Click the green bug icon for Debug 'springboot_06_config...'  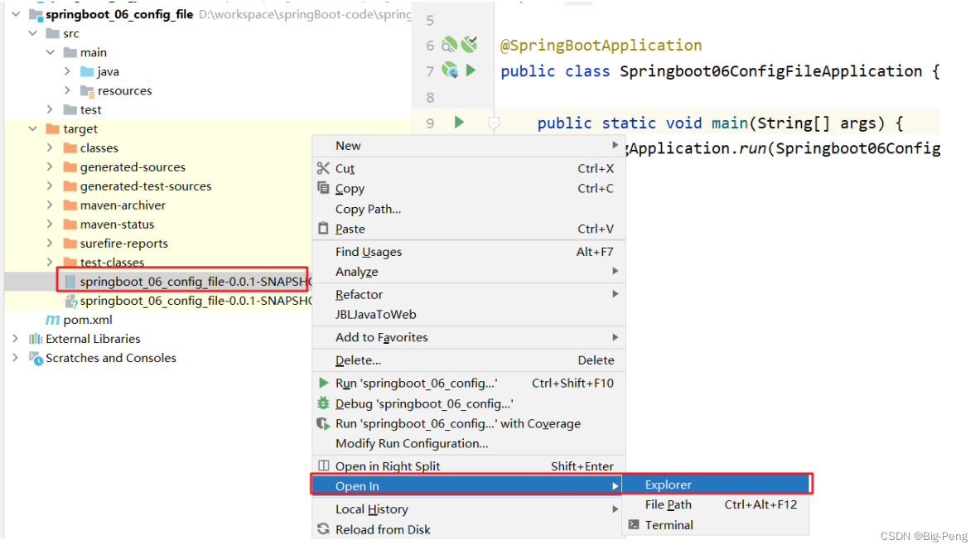pos(326,403)
